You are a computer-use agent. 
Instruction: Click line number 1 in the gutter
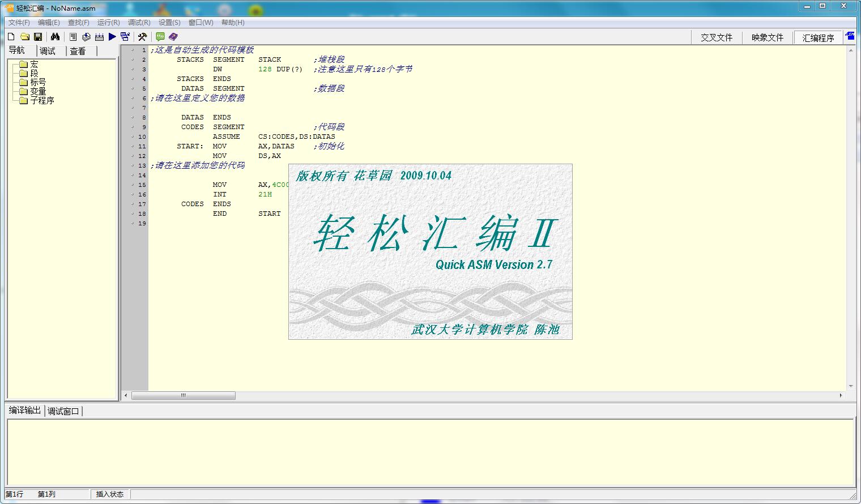(x=144, y=50)
